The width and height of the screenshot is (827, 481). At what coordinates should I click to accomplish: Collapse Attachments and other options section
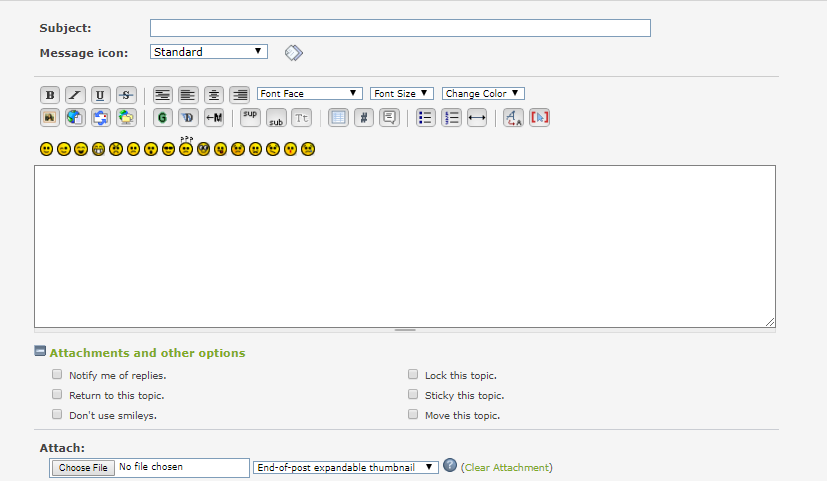40,351
